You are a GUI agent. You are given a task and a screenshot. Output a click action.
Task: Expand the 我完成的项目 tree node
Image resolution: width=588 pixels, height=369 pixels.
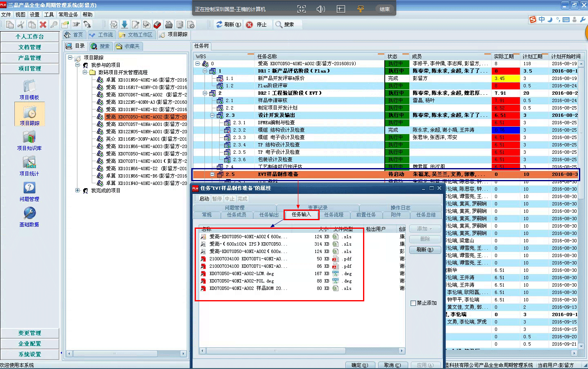(x=77, y=190)
